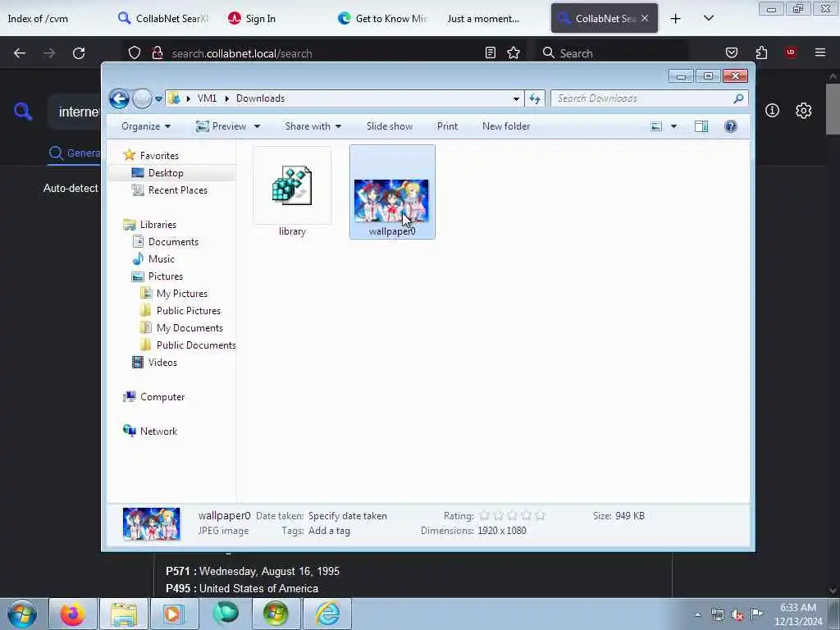Open the uBlock Origin extension icon
840x630 pixels.
tap(791, 52)
